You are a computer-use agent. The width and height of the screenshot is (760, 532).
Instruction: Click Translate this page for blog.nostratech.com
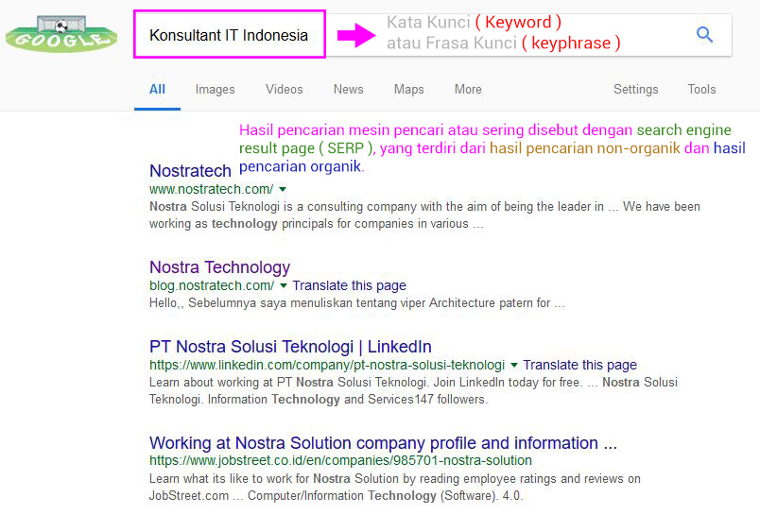tap(349, 285)
